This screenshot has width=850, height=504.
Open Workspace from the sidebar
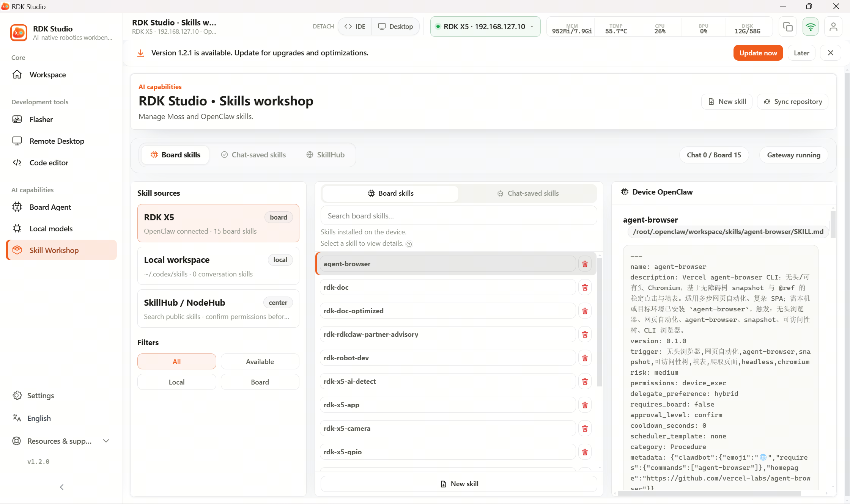tap(61, 75)
